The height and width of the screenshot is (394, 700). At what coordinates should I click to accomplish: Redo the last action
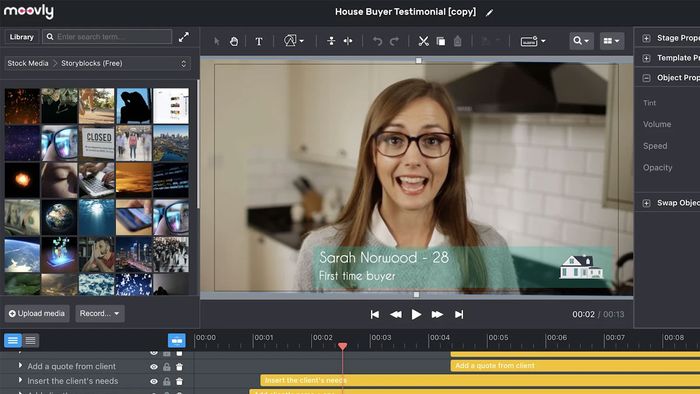[x=394, y=41]
